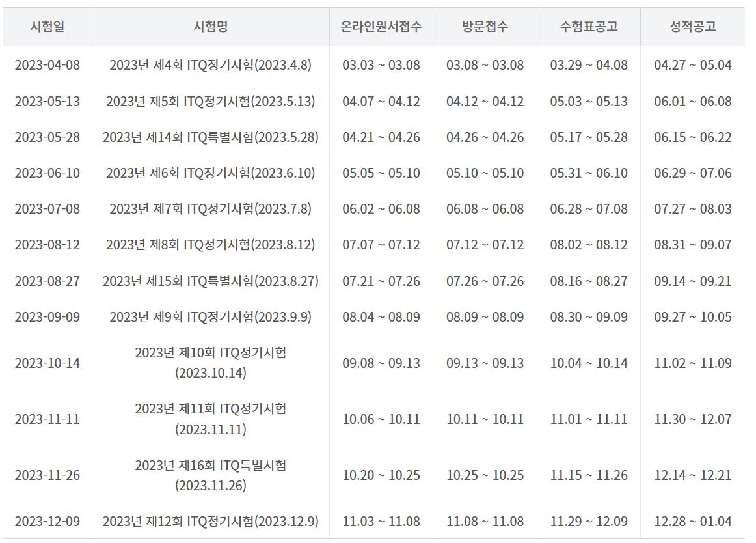The width and height of the screenshot is (756, 543).
Task: Click score announcement 12.28 ~ 01.04
Action: (x=692, y=522)
